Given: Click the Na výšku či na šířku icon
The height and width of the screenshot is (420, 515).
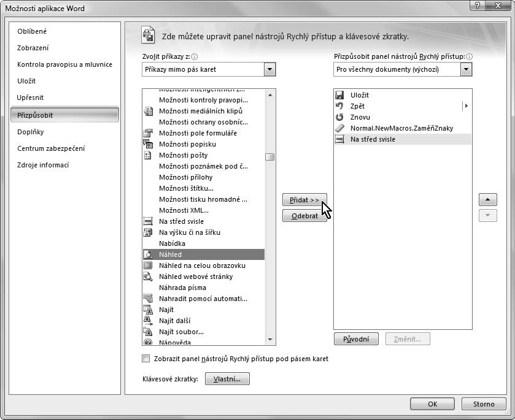Looking at the screenshot, I should (148, 232).
